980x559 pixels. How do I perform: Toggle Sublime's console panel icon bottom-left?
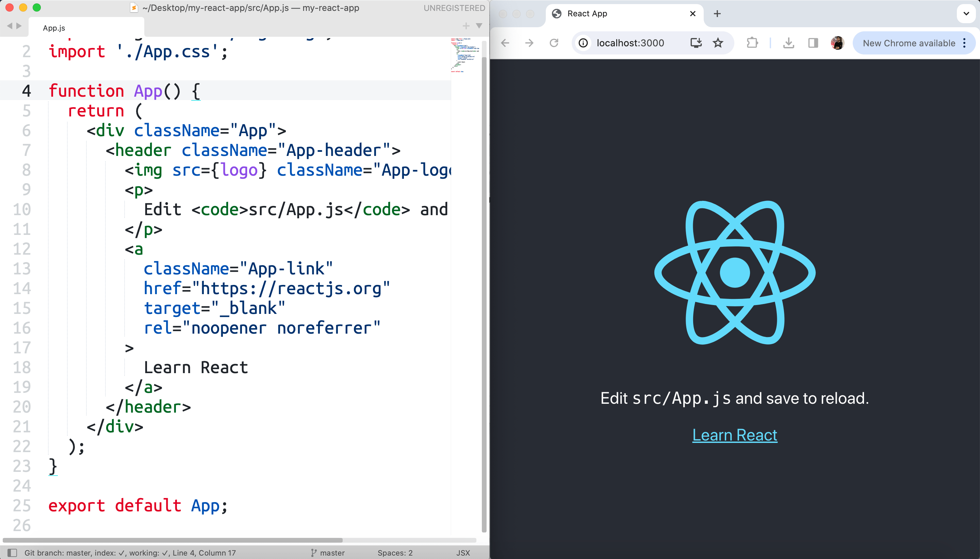click(x=13, y=553)
